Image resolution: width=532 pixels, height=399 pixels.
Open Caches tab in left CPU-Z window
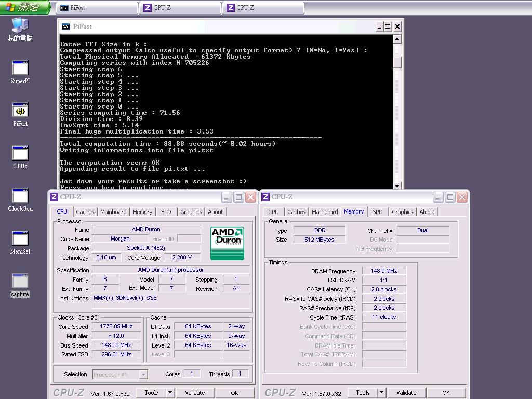point(85,212)
